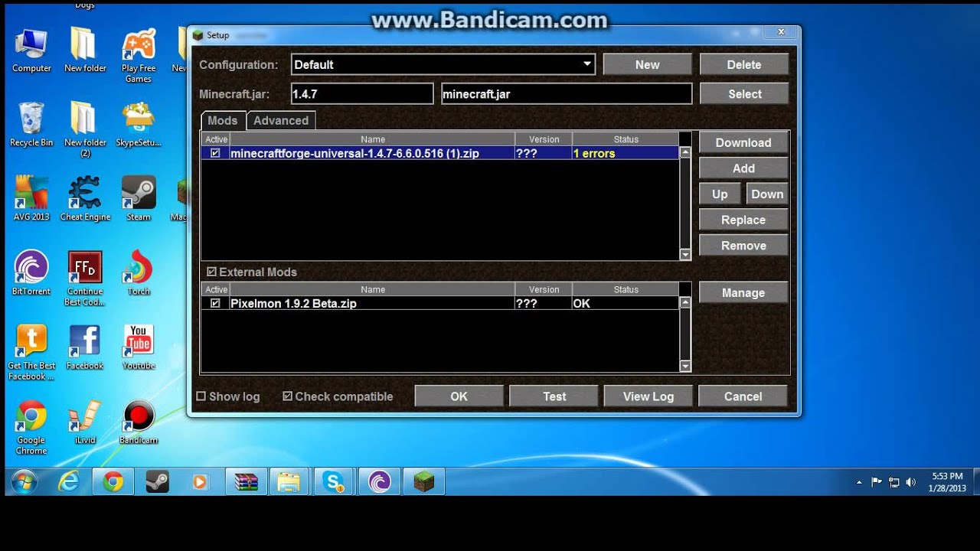Open the volume icon in system tray

tap(911, 482)
